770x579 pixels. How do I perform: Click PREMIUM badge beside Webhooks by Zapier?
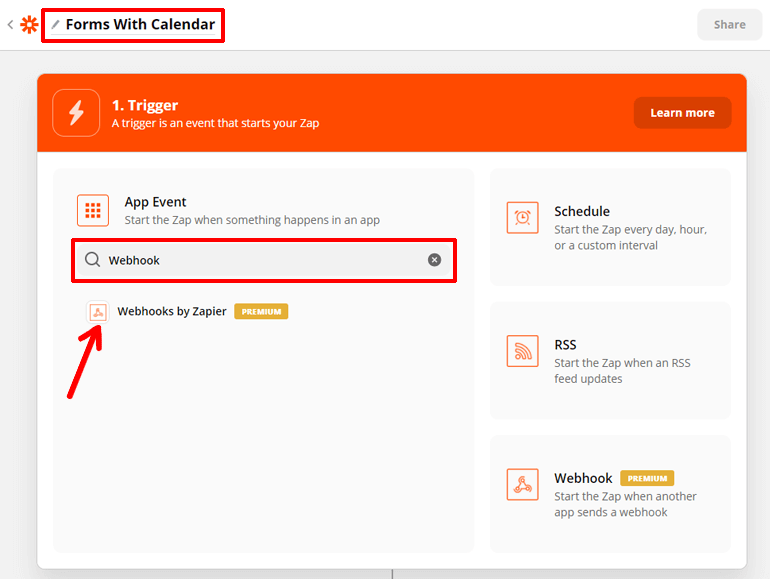coord(261,311)
